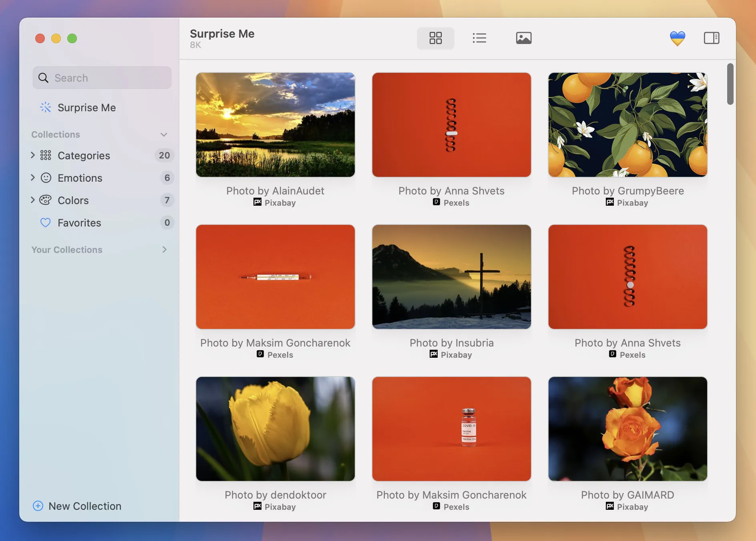Open the thermometer photo by Maksim Goncharenok
The image size is (756, 541).
click(x=275, y=277)
